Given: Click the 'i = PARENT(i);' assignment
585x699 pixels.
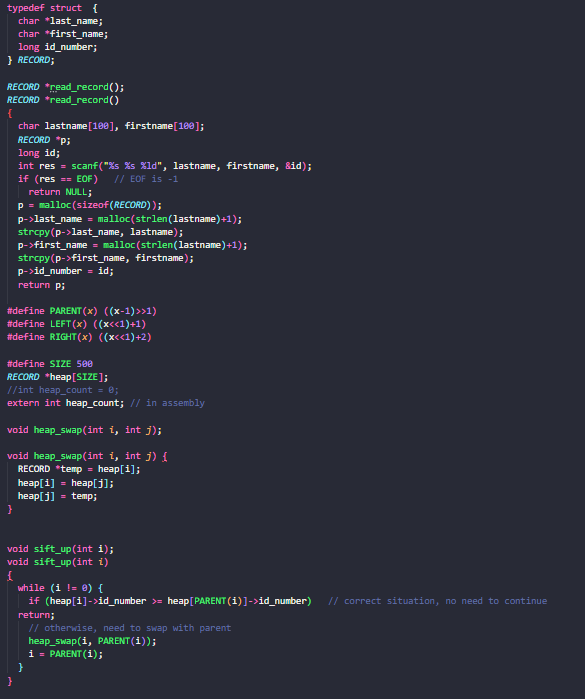Looking at the screenshot, I should pyautogui.click(x=66, y=654).
